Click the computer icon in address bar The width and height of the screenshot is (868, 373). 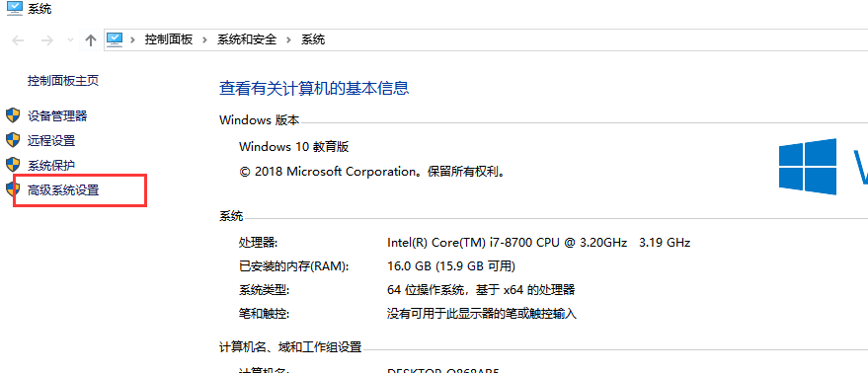(114, 39)
